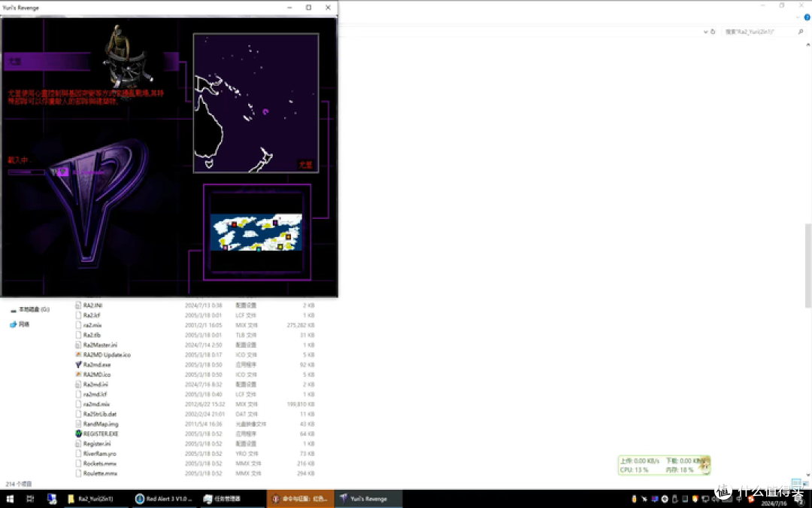Click the snowy map preview thumbnail
Image resolution: width=812 pixels, height=508 pixels.
click(256, 233)
